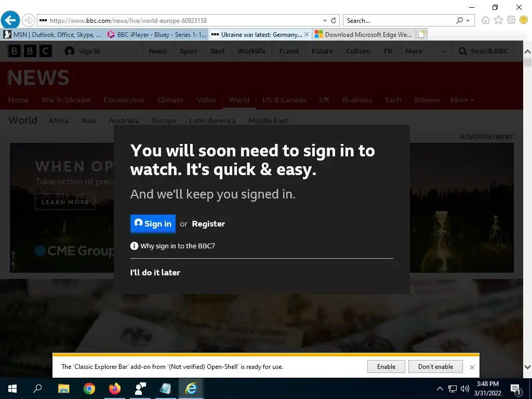Launch Google Chrome from taskbar
Viewport: 532px width, 399px height.
pyautogui.click(x=89, y=389)
